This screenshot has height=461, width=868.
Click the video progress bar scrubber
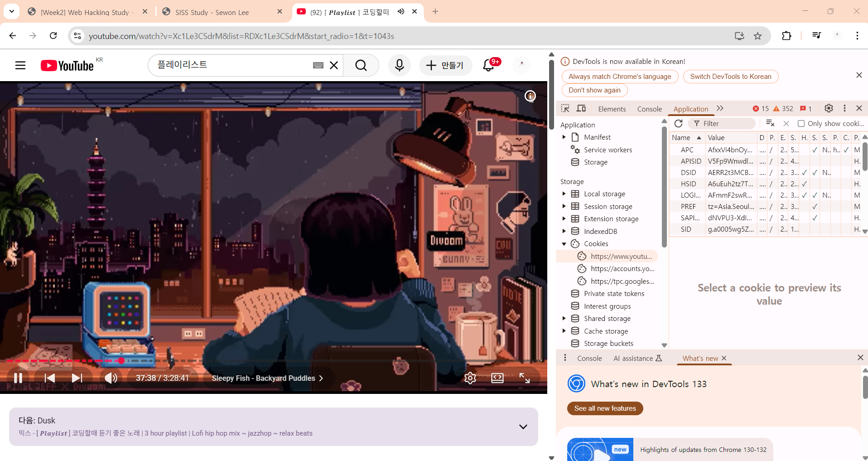point(121,361)
